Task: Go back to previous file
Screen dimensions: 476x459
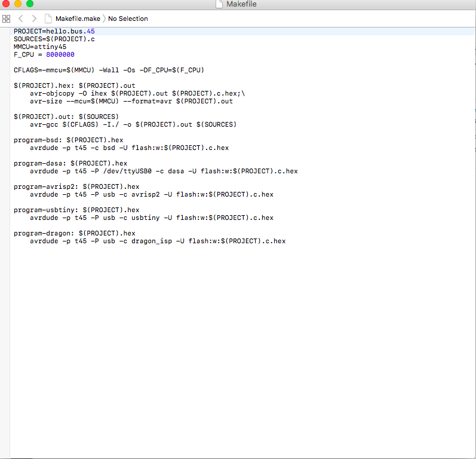Action: [x=21, y=19]
